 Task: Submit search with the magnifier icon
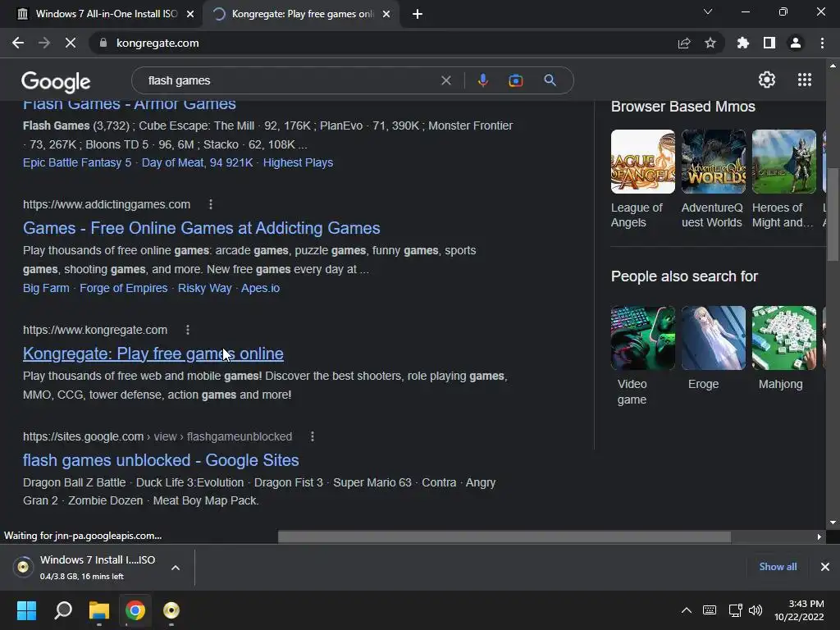coord(550,80)
